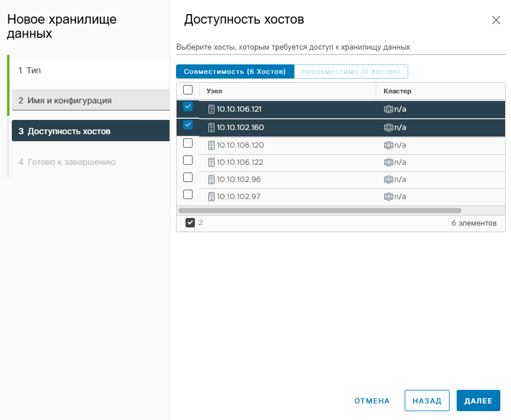Screen dimensions: 511x420
Task: Click the ОТМЕНА button
Action: (372, 401)
